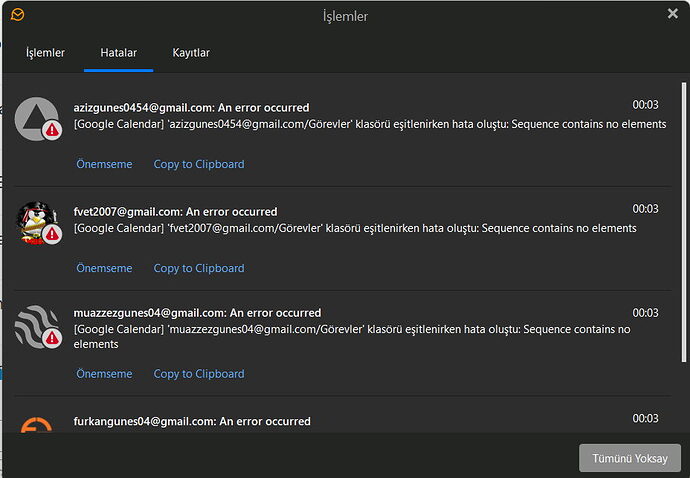Click the red warning badge on azizgunes0454 avatar

(x=52, y=130)
